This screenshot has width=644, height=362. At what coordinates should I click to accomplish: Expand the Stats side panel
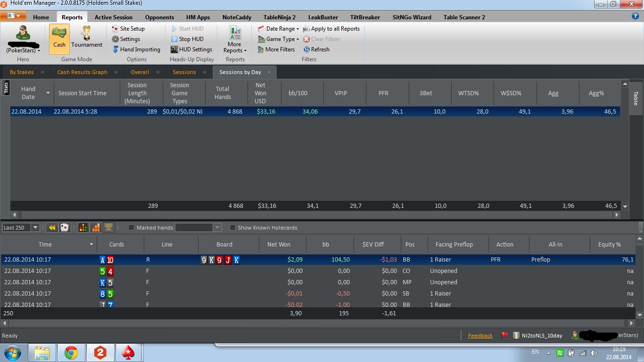coord(6,87)
